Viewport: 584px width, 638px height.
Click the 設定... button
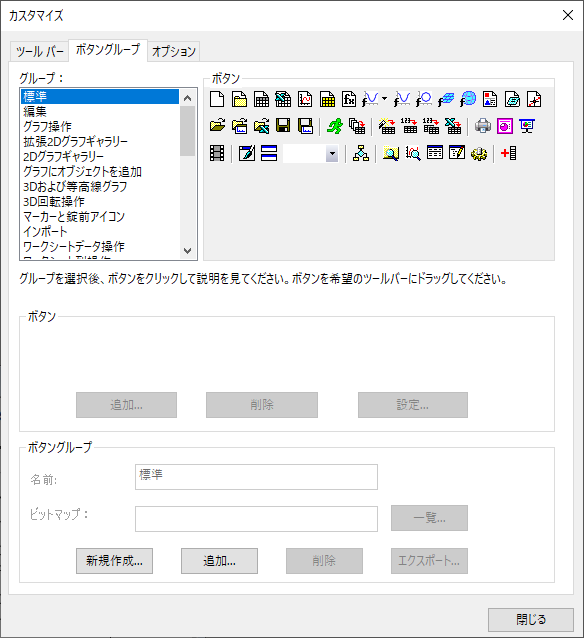click(413, 405)
